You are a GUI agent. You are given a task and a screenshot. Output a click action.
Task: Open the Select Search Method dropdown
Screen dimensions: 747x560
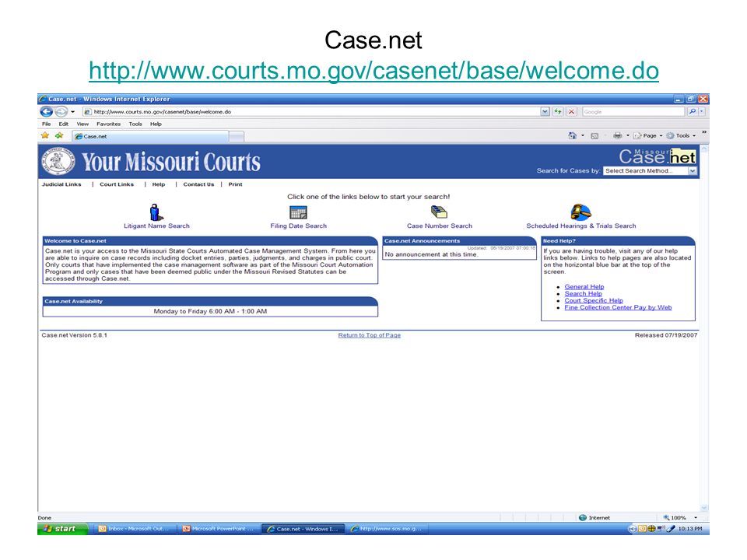650,171
